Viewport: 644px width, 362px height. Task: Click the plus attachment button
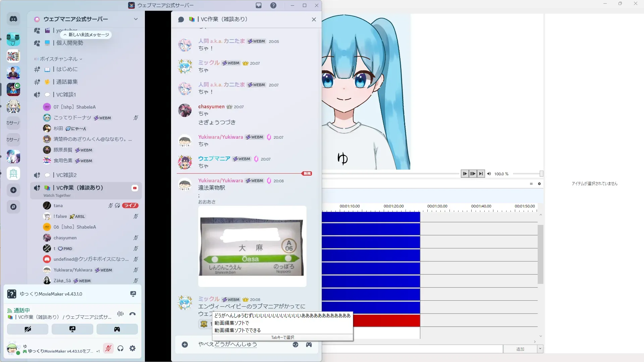pyautogui.click(x=185, y=345)
